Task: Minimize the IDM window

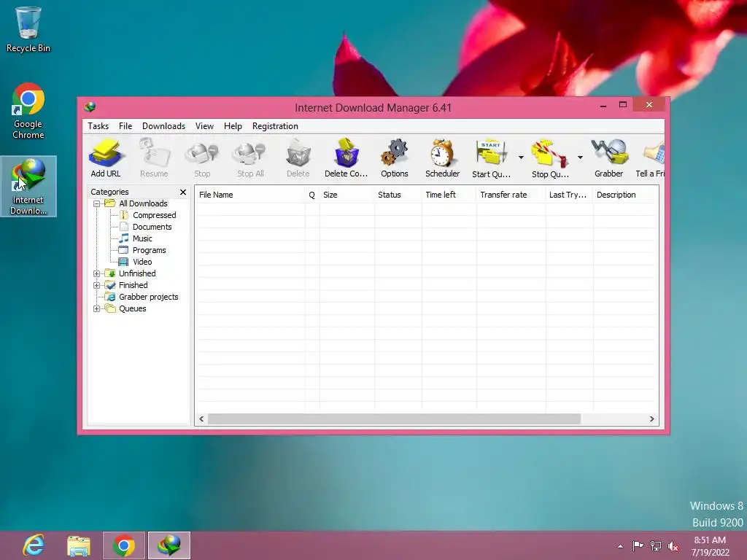Action: (x=603, y=105)
